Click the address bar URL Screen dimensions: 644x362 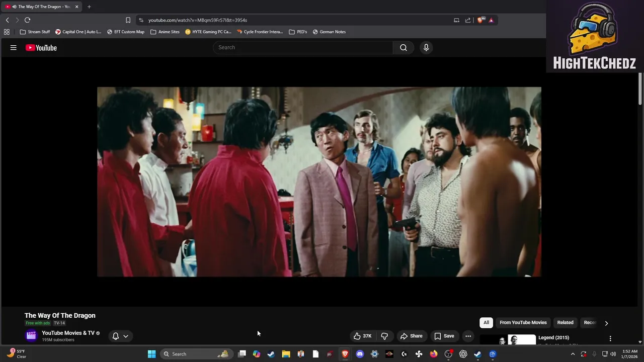tap(198, 20)
